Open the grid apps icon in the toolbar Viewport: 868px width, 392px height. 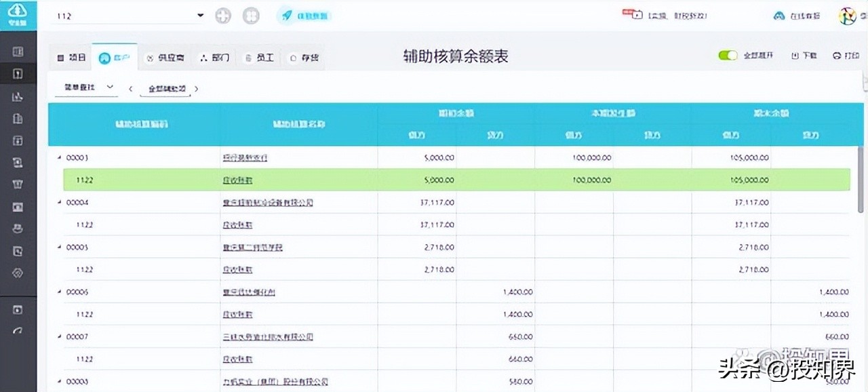coord(251,15)
